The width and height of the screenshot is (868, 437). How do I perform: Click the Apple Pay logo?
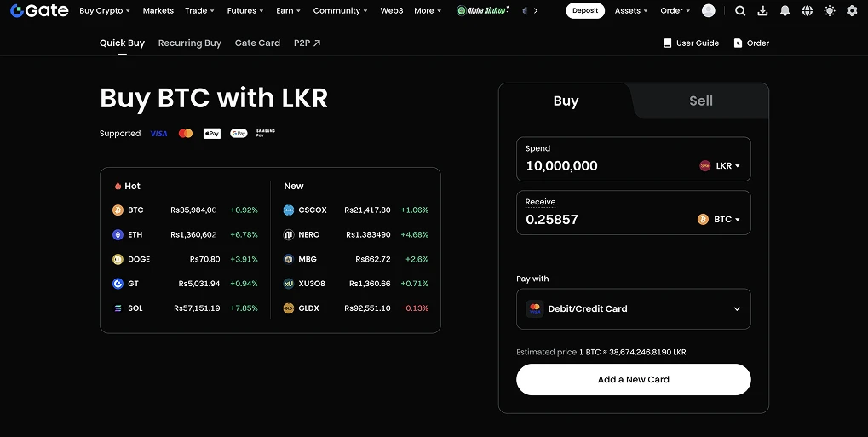pyautogui.click(x=212, y=134)
